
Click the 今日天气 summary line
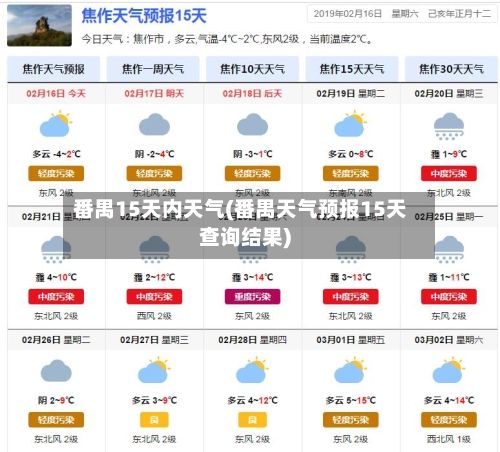[x=227, y=39]
